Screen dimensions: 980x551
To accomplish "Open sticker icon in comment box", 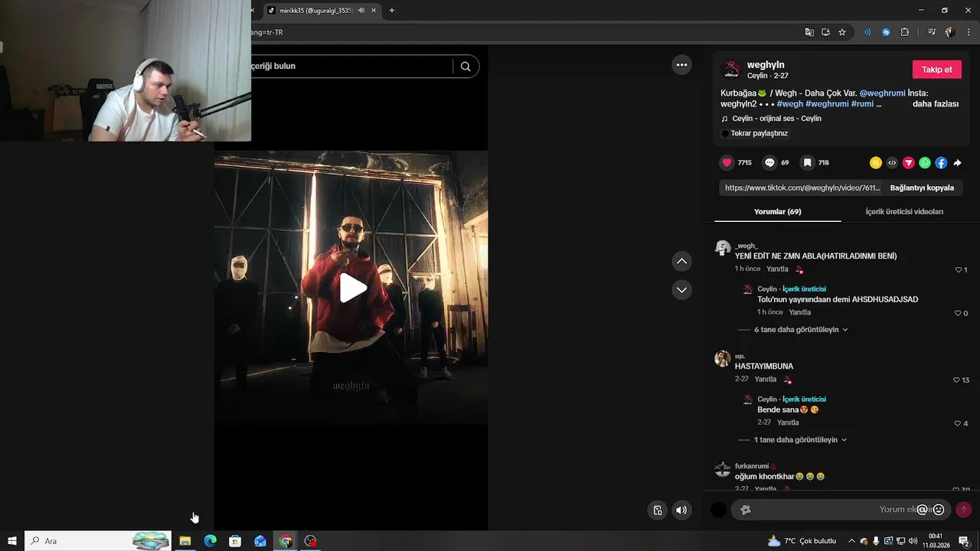I will pos(746,510).
